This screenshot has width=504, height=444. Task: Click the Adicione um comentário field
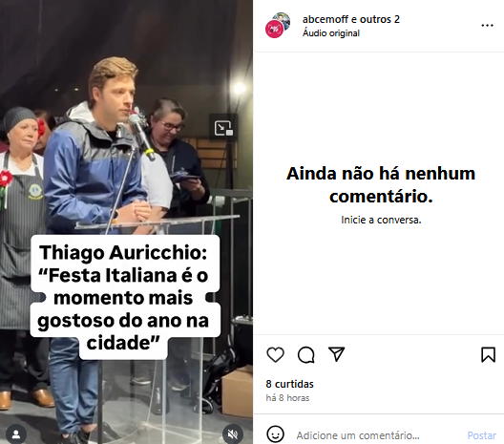[358, 435]
